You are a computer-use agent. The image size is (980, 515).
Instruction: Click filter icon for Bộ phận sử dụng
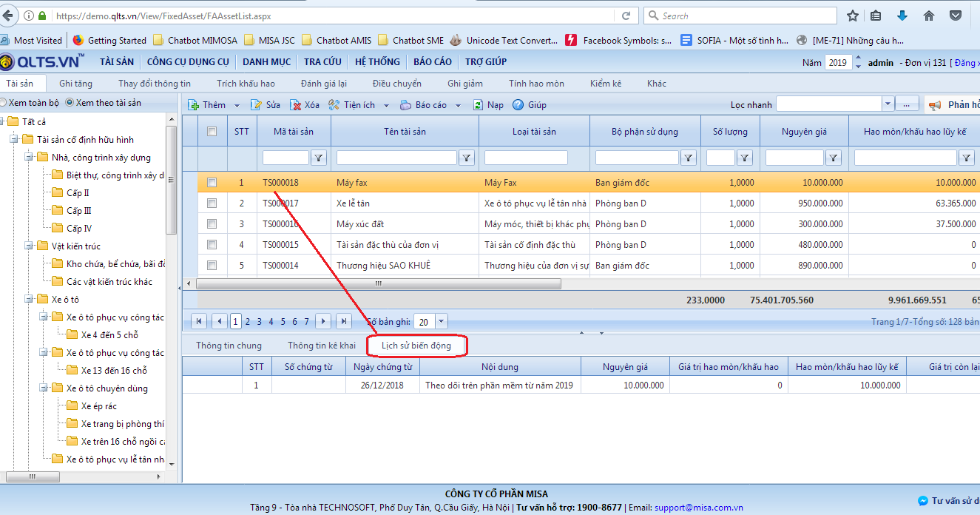(688, 158)
